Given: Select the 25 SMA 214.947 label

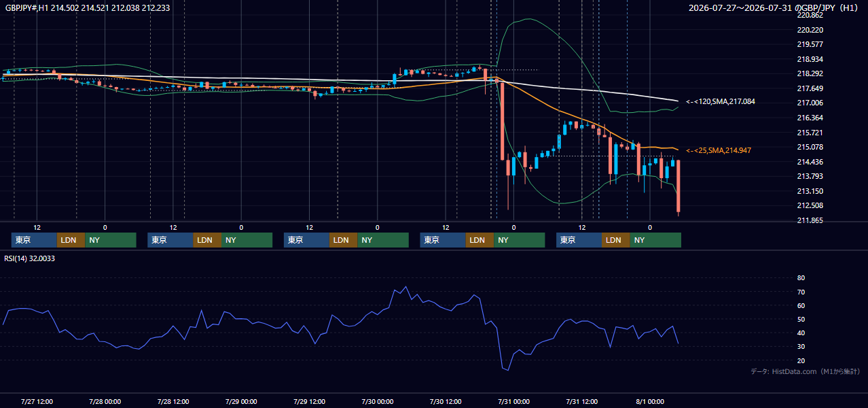Looking at the screenshot, I should [x=719, y=150].
